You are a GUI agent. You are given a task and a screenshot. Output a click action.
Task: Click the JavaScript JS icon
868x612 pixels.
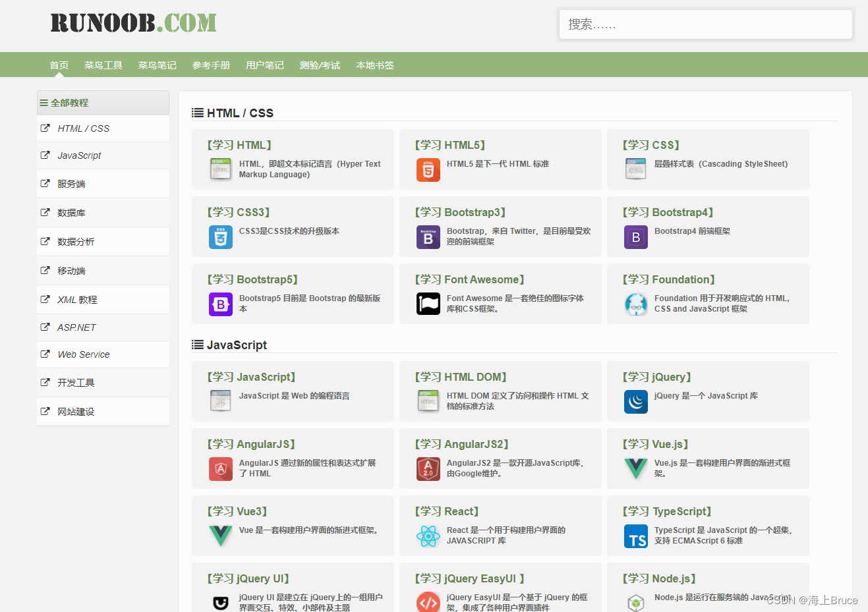pos(221,402)
